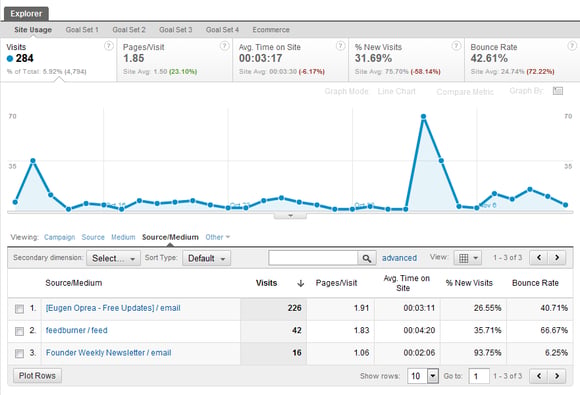Image resolution: width=580 pixels, height=395 pixels.
Task: Expand the Other dimension dropdown
Action: point(218,237)
